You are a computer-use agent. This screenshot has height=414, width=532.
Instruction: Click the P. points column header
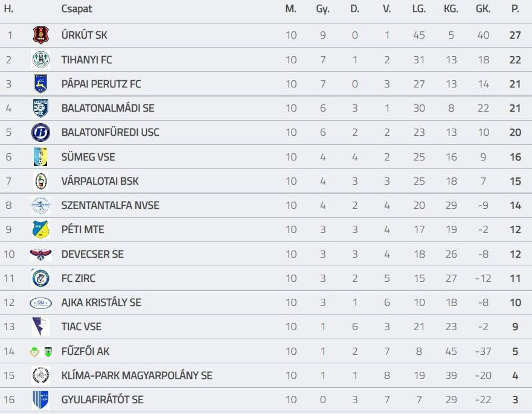coord(515,9)
